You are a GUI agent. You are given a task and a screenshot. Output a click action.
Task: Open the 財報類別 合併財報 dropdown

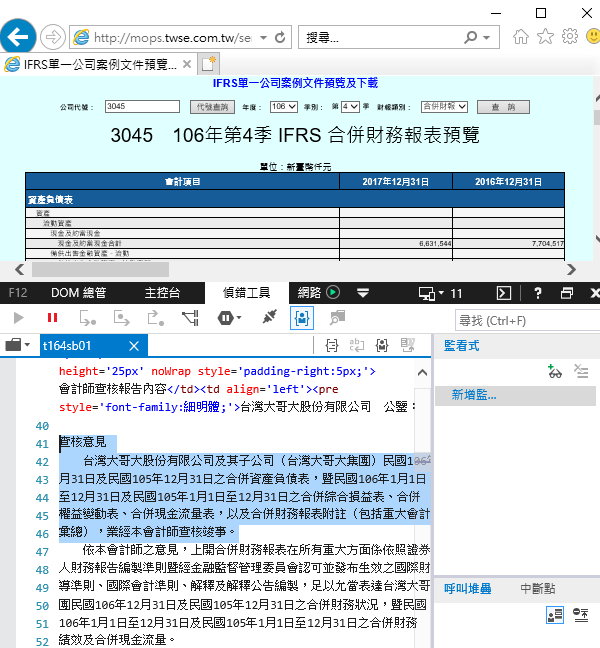tap(444, 107)
